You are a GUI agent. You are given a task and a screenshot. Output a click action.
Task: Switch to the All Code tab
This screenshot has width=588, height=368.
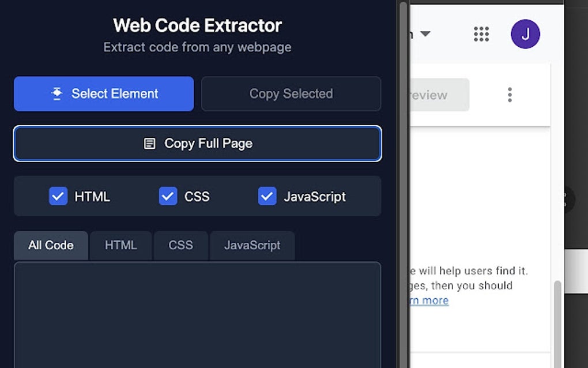50,245
